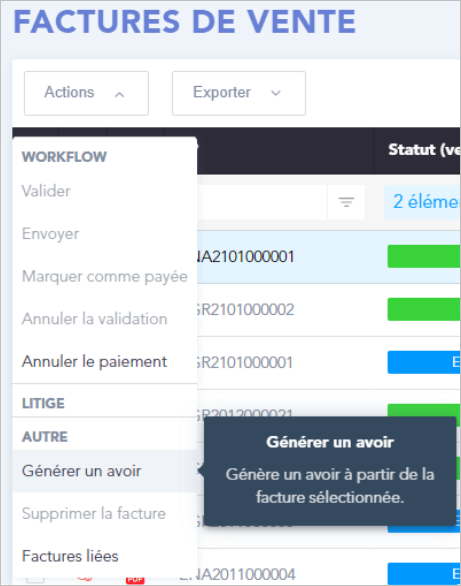Tick the partially visible bottom row checkbox

point(35,580)
